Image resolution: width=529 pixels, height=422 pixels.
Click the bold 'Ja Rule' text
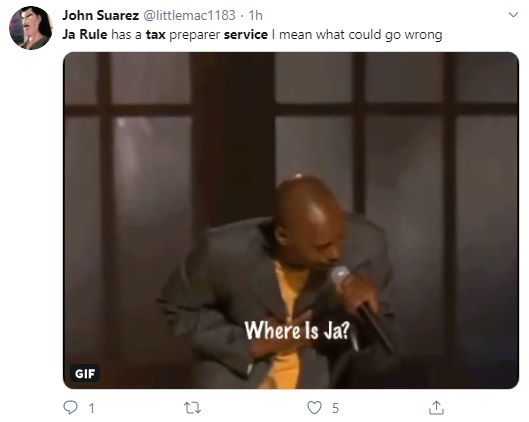point(85,34)
